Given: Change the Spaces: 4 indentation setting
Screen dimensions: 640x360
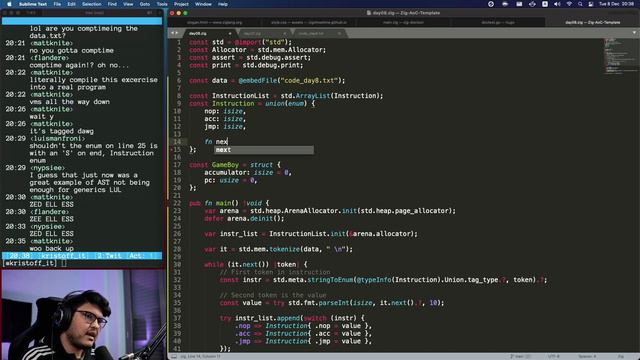Looking at the screenshot, I should click(x=587, y=356).
